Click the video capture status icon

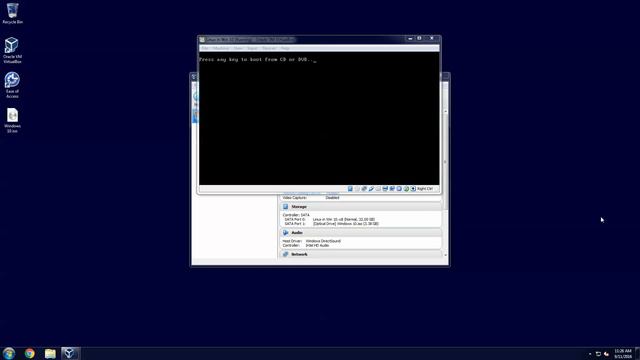point(392,189)
